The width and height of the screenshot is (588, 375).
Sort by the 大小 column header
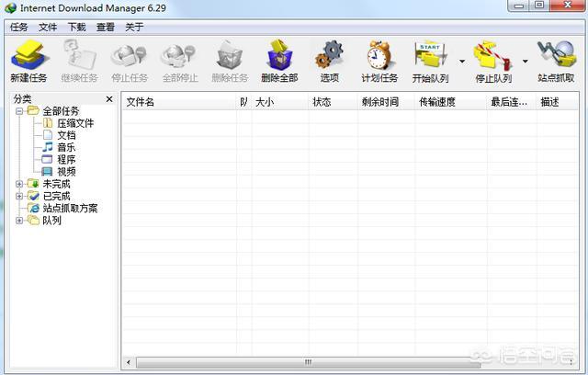(x=280, y=102)
